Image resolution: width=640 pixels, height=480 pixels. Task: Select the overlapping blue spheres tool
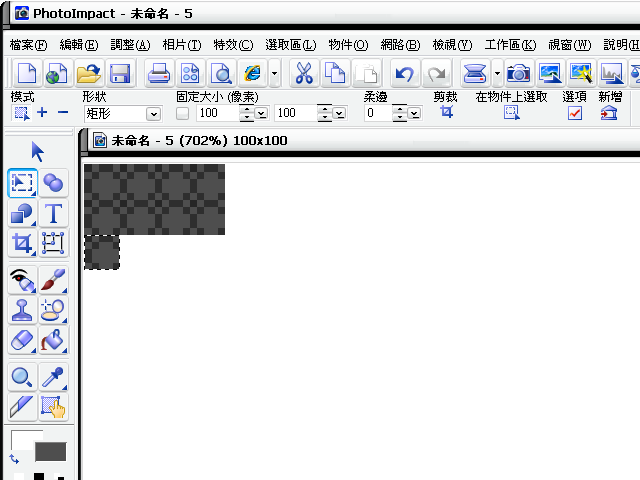[x=53, y=183]
